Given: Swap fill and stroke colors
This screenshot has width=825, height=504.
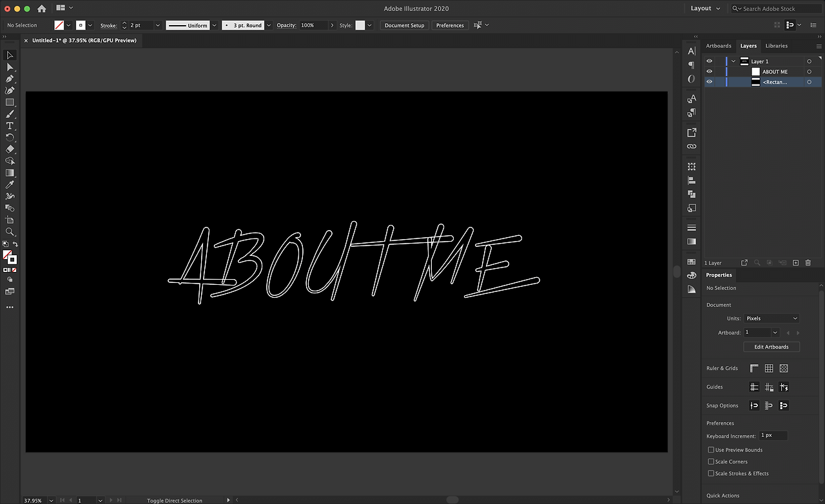Looking at the screenshot, I should pyautogui.click(x=15, y=244).
